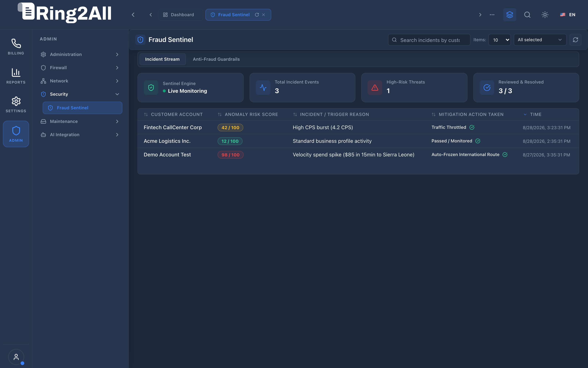Click the Ring2All logo
This screenshot has width=588, height=368.
click(x=65, y=13)
